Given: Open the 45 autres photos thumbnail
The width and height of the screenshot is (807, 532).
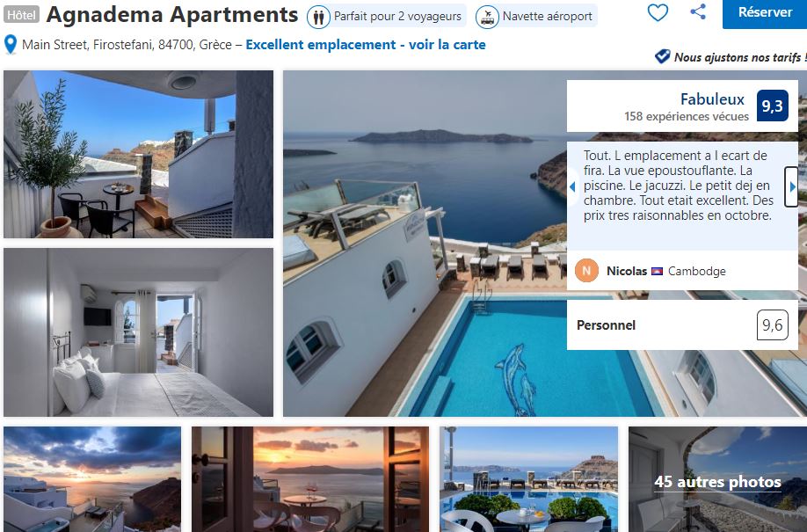Looking at the screenshot, I should coord(717,479).
